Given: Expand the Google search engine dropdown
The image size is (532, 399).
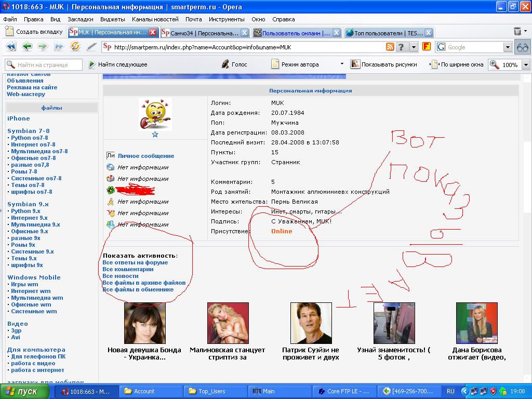Looking at the screenshot, I should coord(508,47).
